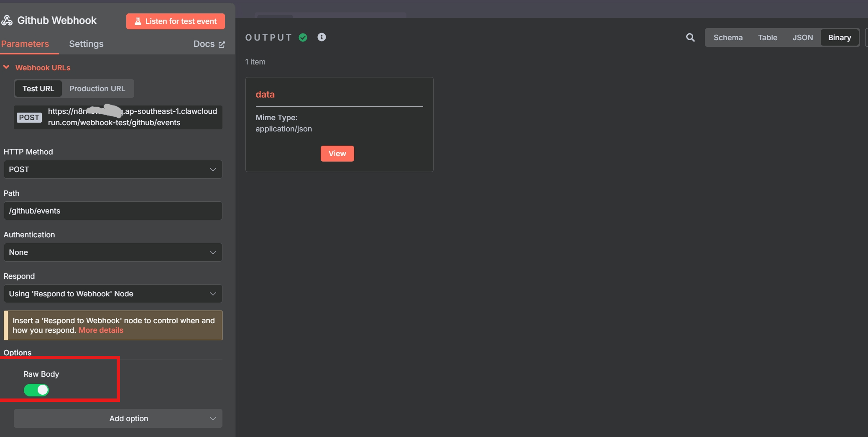Click the Path input field
This screenshot has height=437, width=868.
pyautogui.click(x=112, y=211)
